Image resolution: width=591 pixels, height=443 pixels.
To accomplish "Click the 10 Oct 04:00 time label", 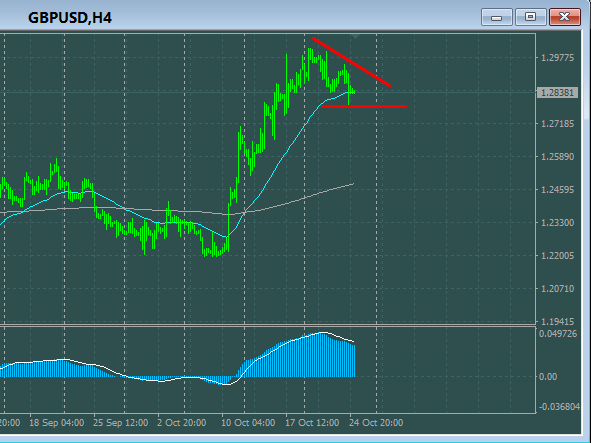I will 248,423.
